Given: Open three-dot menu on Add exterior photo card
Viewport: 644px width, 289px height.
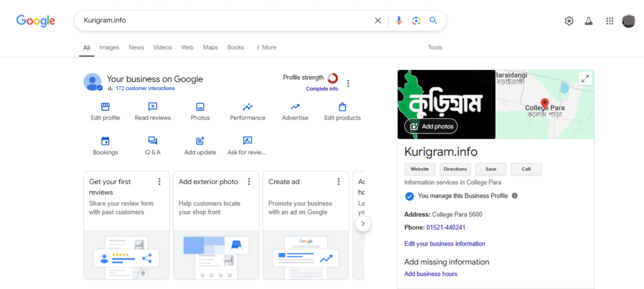Looking at the screenshot, I should [x=249, y=182].
